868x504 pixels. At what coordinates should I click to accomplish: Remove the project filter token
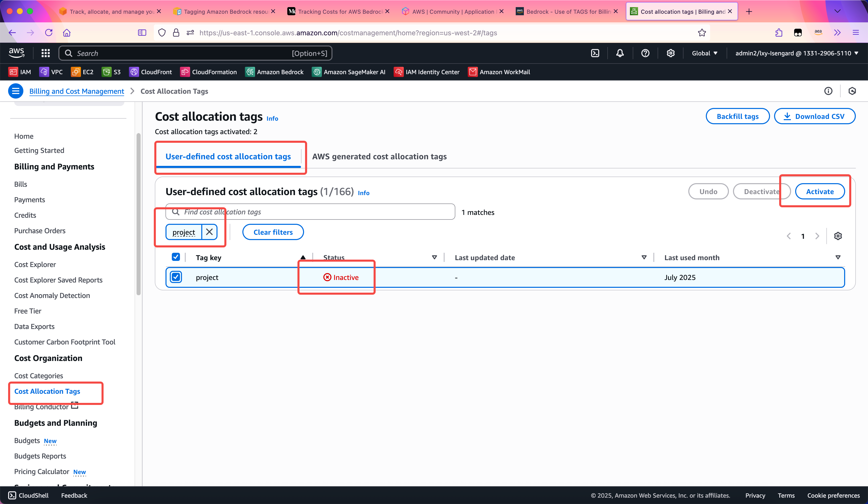[x=209, y=232]
